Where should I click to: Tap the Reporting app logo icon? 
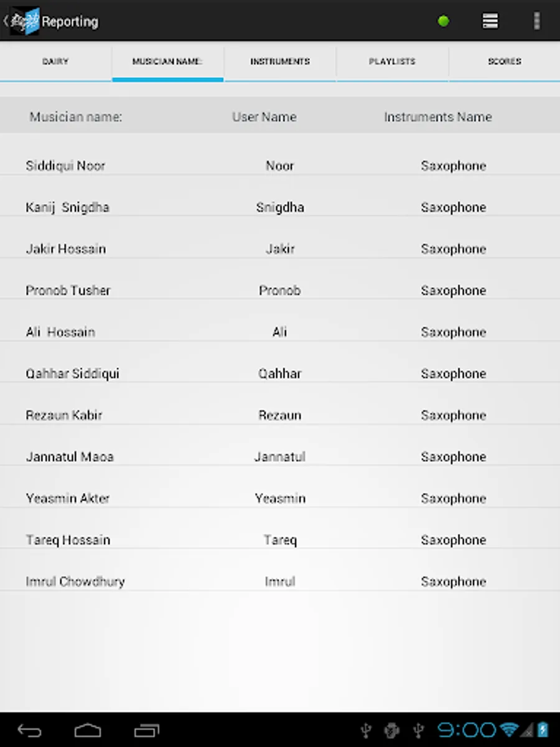coord(25,21)
